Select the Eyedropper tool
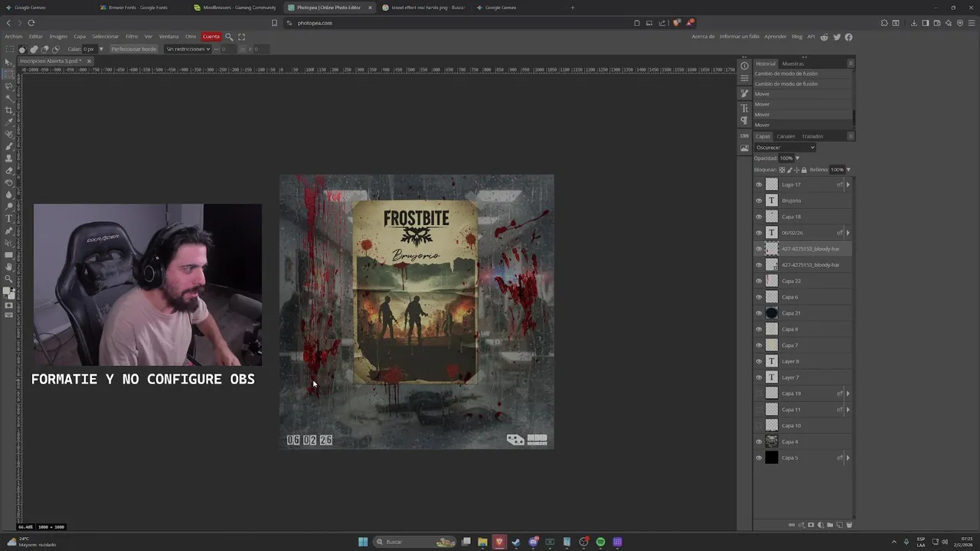980x551 pixels. [9, 122]
